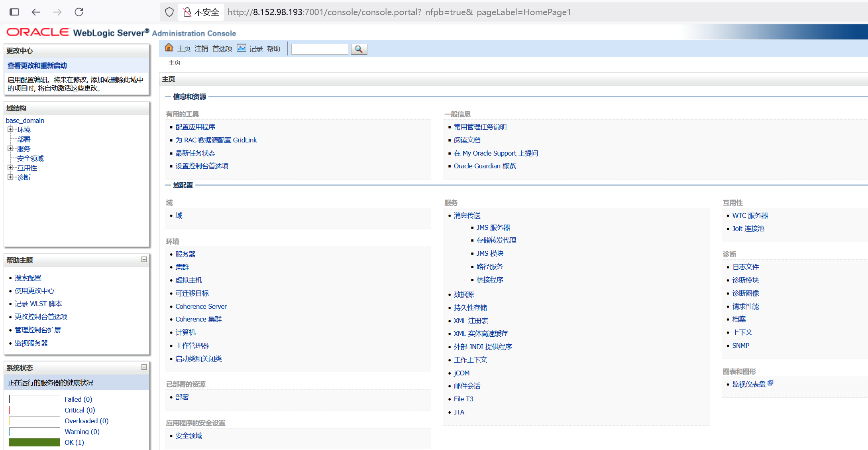Open the 服务器 link under 环境
Viewport: 868px width, 450px height.
pos(185,254)
